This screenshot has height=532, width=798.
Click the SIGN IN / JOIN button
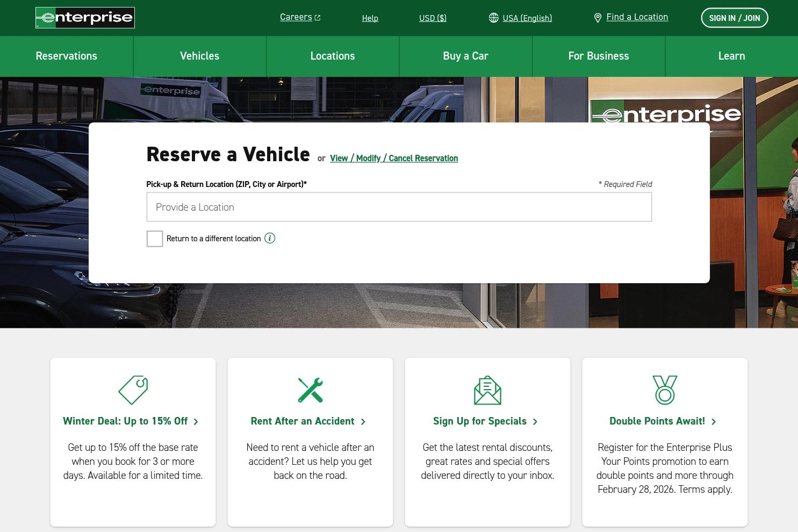coord(735,18)
